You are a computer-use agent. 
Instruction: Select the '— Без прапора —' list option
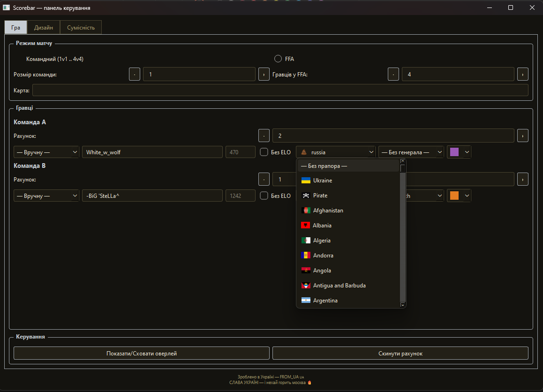point(348,166)
